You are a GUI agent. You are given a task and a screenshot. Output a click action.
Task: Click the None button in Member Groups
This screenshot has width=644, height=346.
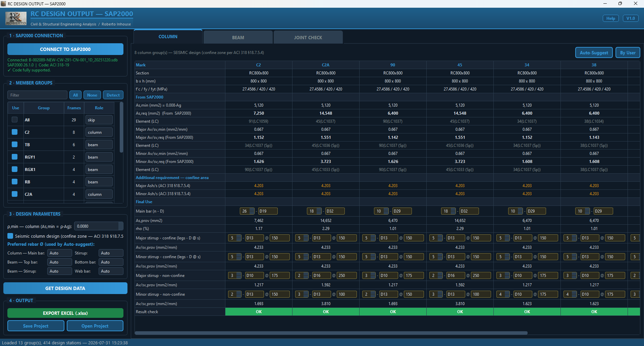(x=92, y=95)
